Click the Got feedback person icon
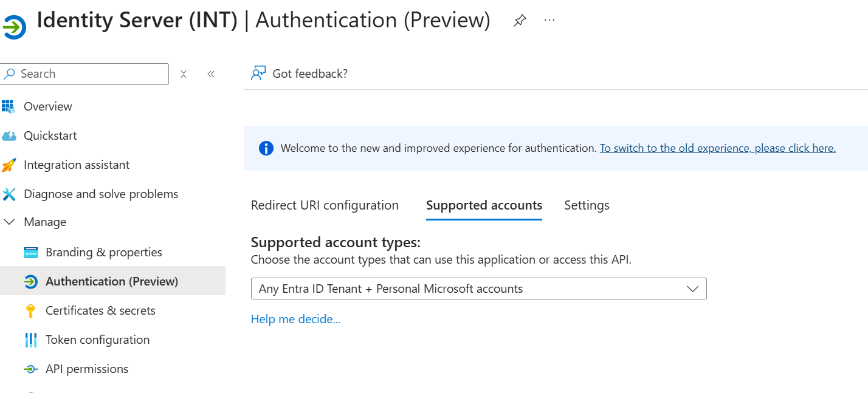This screenshot has height=393, width=868. (x=258, y=73)
